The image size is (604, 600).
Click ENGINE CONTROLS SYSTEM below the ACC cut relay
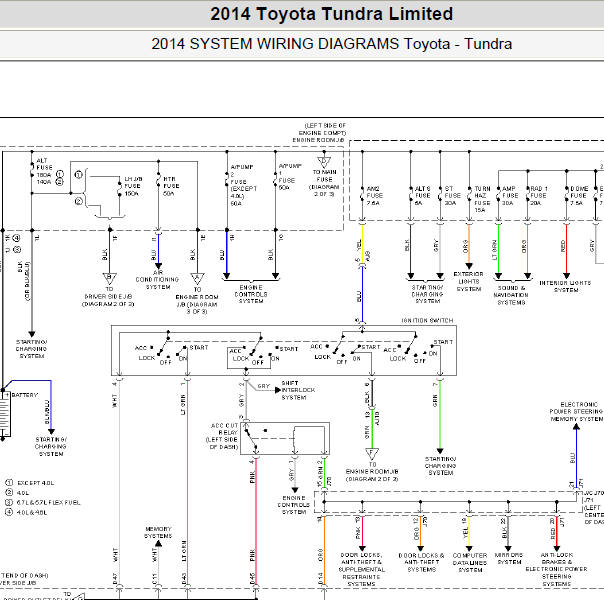pyautogui.click(x=294, y=505)
